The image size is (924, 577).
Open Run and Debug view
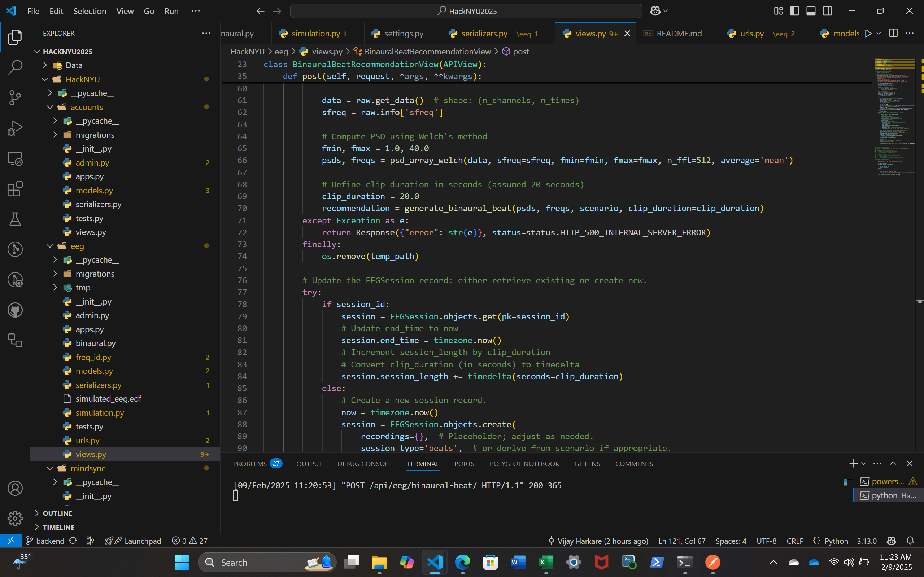tap(15, 128)
